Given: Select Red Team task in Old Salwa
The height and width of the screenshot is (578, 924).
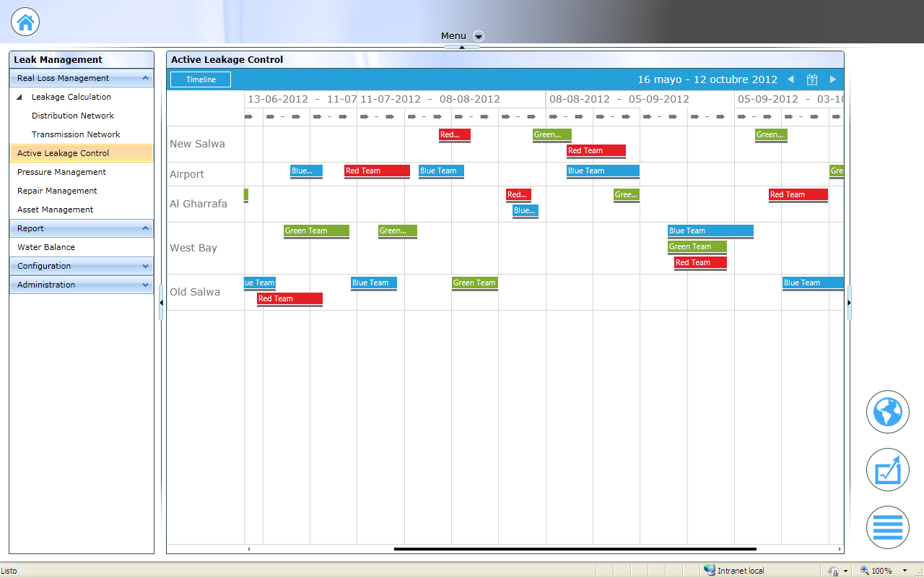Looking at the screenshot, I should [x=289, y=299].
